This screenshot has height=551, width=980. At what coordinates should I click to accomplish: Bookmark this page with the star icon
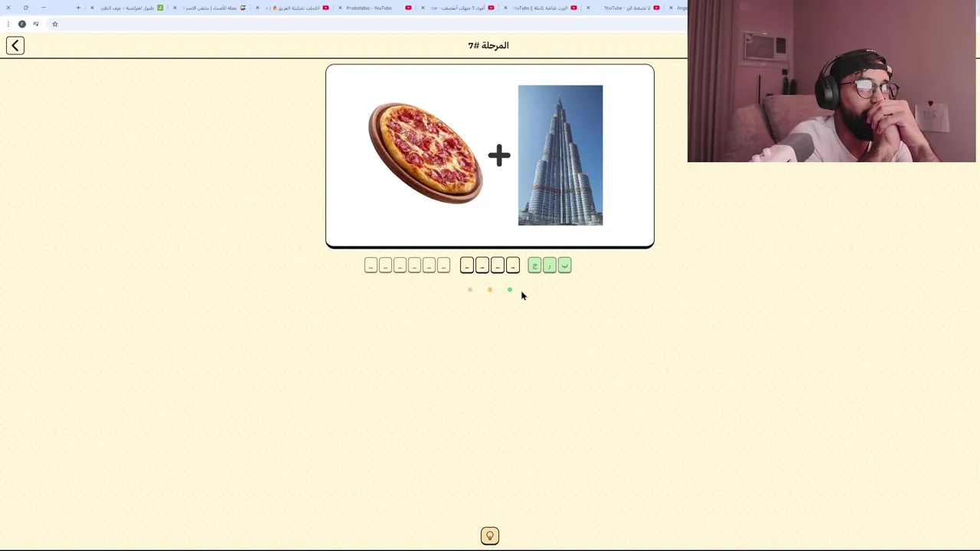click(x=55, y=24)
